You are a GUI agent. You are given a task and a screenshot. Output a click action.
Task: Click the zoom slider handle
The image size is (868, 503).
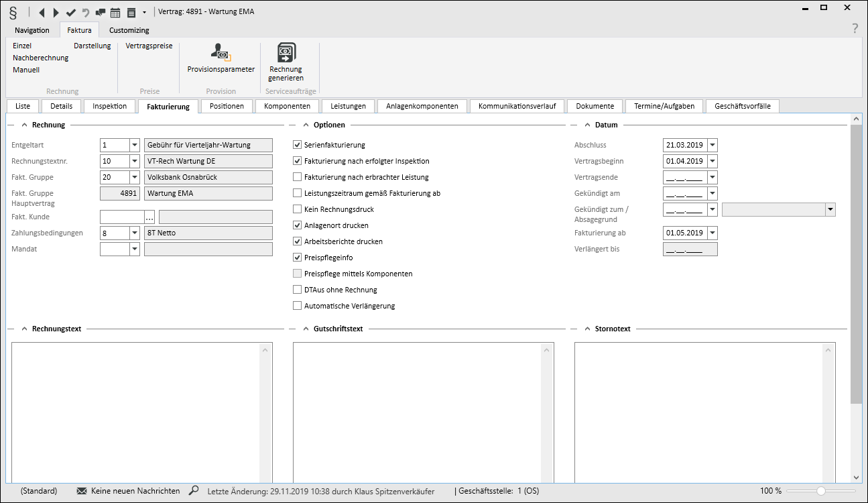820,491
